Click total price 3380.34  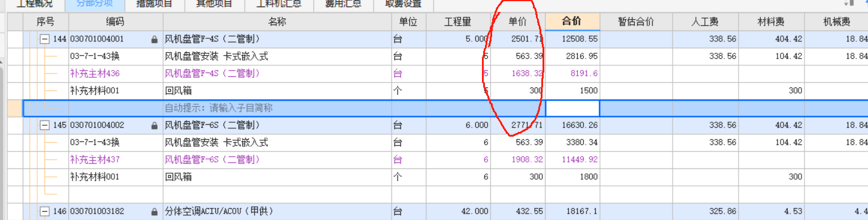(x=582, y=143)
